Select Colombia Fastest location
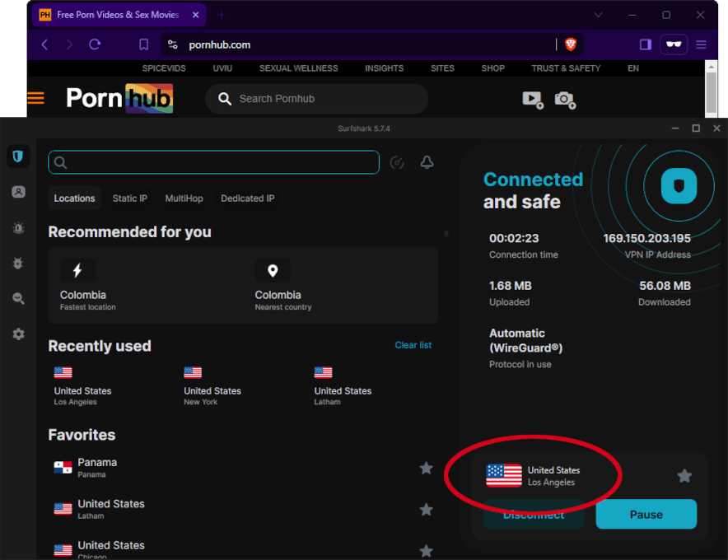The width and height of the screenshot is (728, 560). (88, 285)
